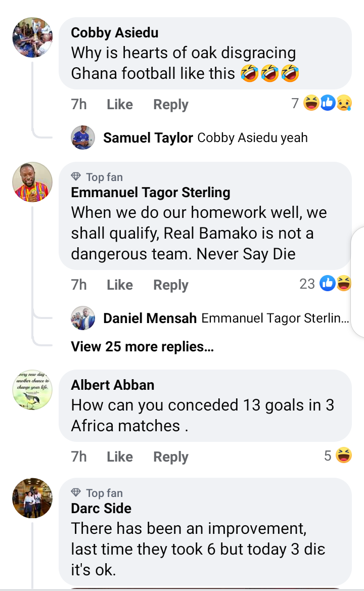Like Albert Abban's comment
The height and width of the screenshot is (591, 364).
point(120,457)
